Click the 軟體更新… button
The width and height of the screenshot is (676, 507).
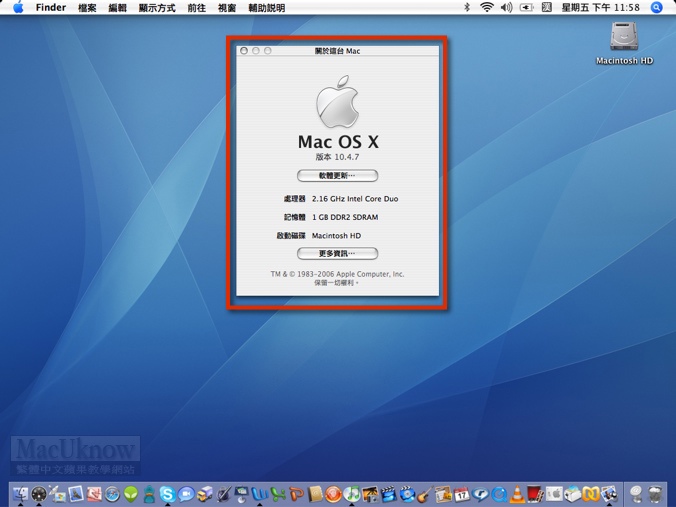337,175
